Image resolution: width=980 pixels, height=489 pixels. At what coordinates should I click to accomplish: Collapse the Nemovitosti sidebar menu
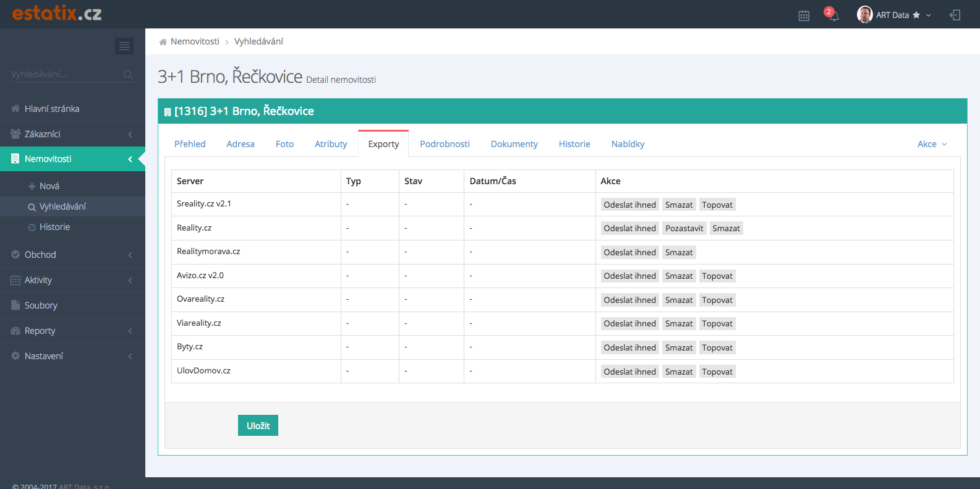[72, 159]
